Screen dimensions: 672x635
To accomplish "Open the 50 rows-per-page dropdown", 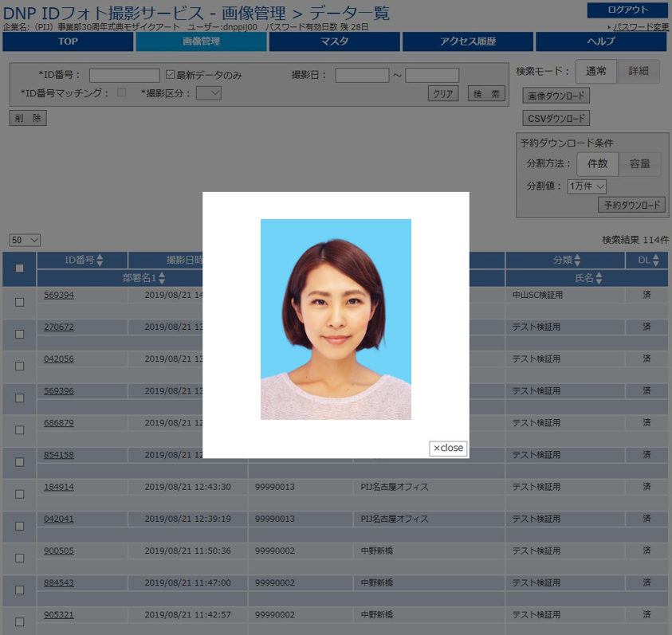I will click(x=25, y=240).
